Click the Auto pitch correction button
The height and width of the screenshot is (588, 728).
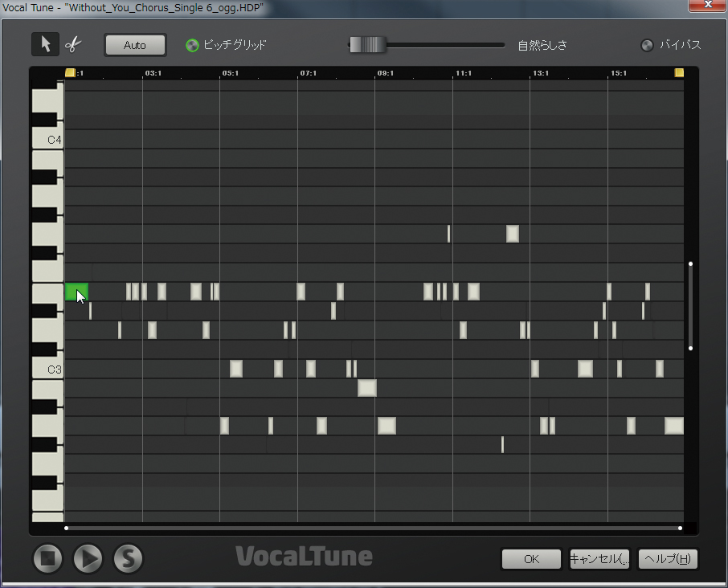pos(135,45)
